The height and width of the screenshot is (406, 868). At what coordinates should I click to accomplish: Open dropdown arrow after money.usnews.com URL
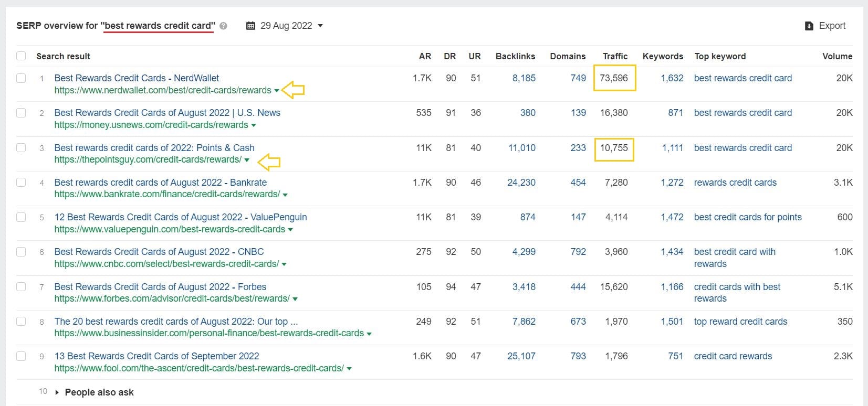[254, 125]
